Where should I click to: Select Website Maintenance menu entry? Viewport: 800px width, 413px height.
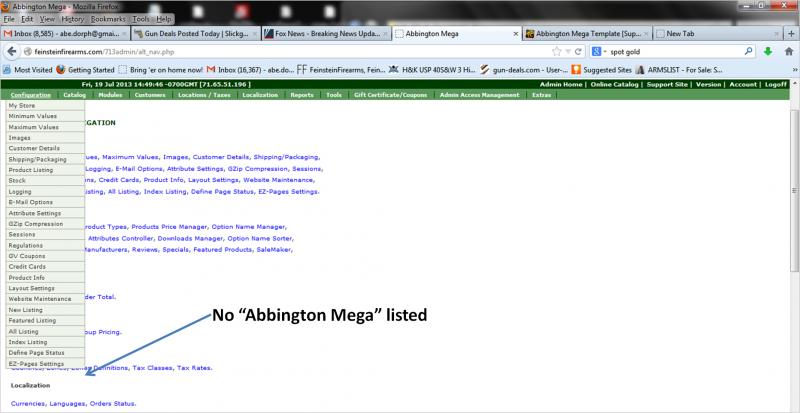click(45, 299)
